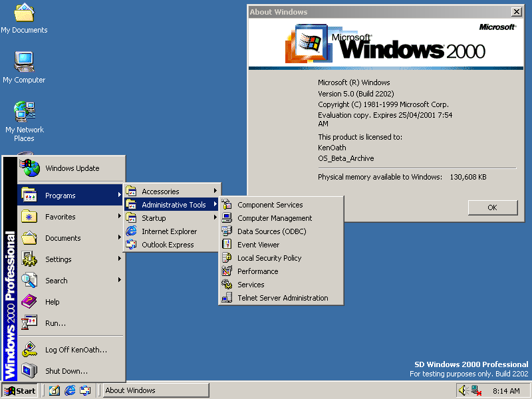Image resolution: width=532 pixels, height=399 pixels.
Task: Click the Favorites star folder icon
Action: coord(29,216)
